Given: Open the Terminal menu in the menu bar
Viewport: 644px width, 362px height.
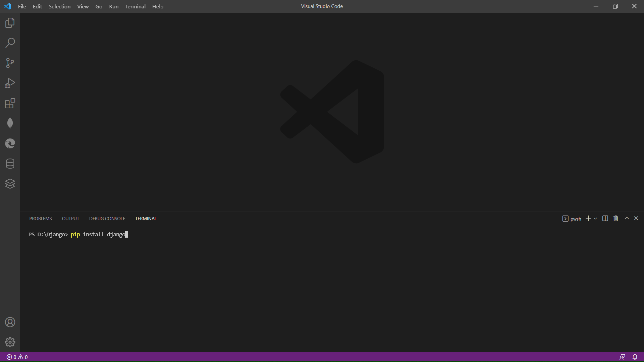Looking at the screenshot, I should click(x=135, y=6).
